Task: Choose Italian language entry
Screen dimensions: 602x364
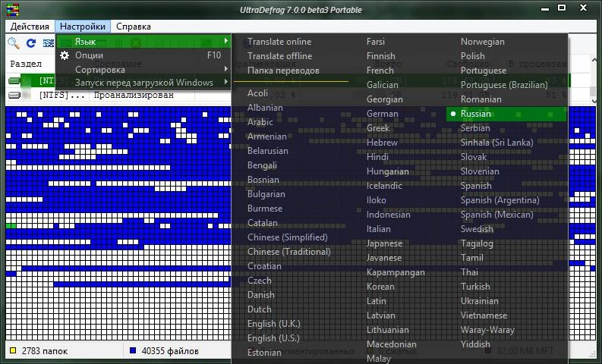Action: point(379,229)
